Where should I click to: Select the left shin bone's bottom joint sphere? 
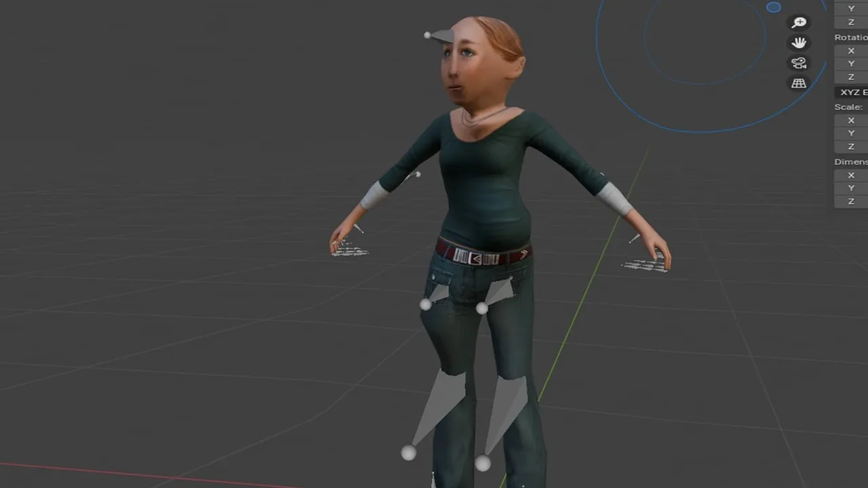[408, 453]
